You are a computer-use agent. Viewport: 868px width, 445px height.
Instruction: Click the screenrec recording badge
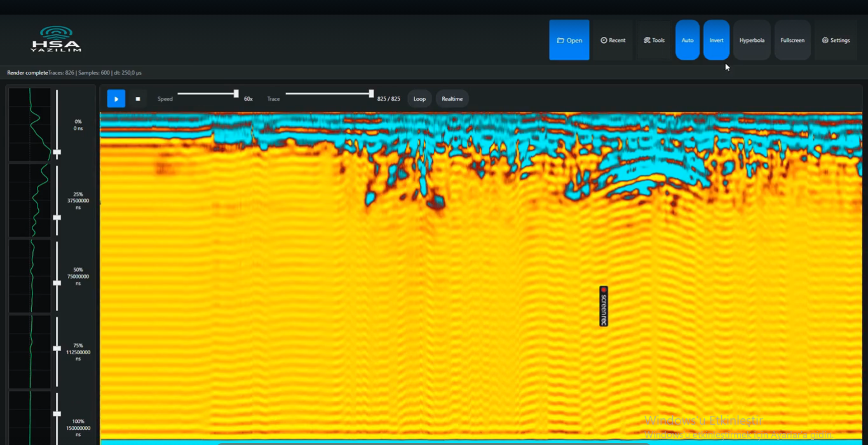click(x=604, y=306)
